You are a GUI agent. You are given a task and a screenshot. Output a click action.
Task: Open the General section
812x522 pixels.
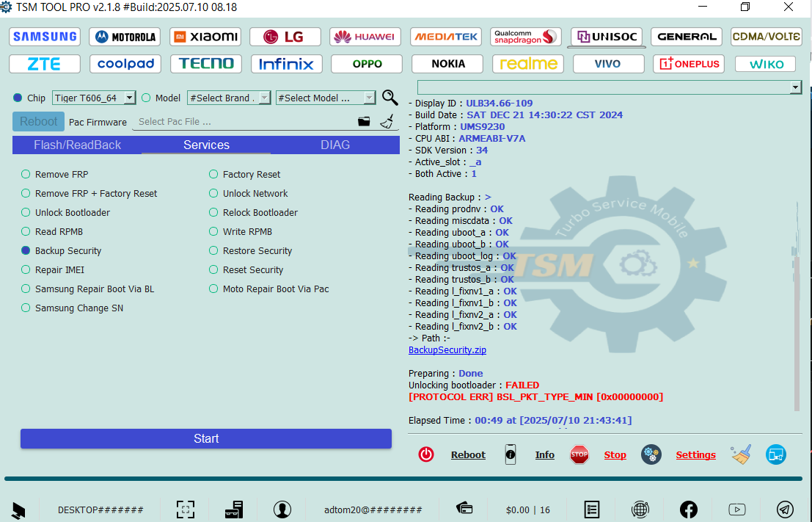(687, 37)
